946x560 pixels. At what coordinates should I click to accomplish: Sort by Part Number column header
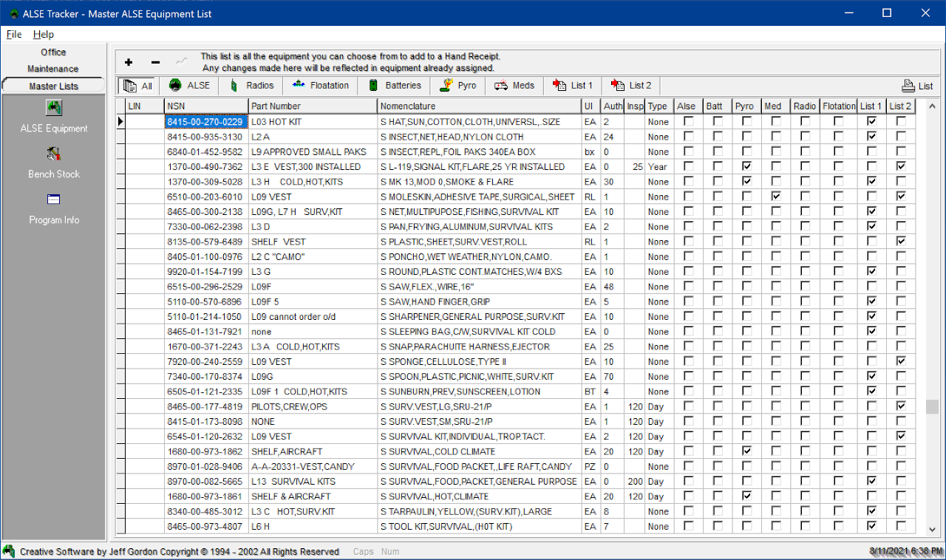click(x=313, y=106)
